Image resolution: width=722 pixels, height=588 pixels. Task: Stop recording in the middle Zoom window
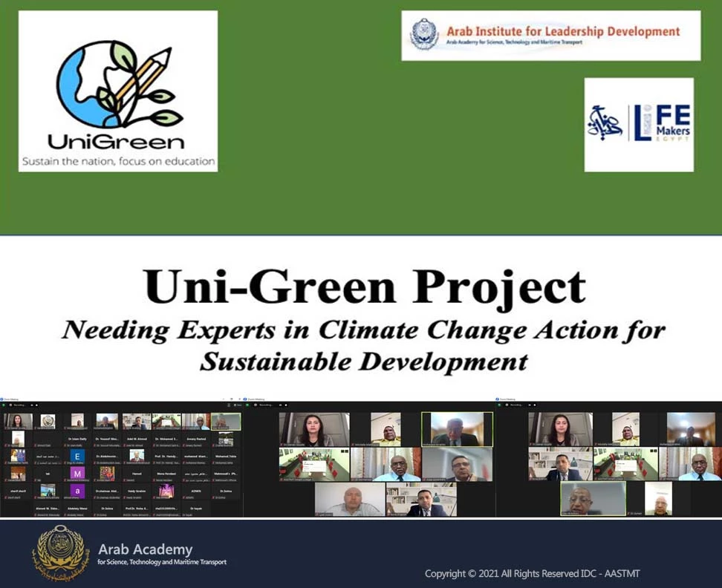285,405
